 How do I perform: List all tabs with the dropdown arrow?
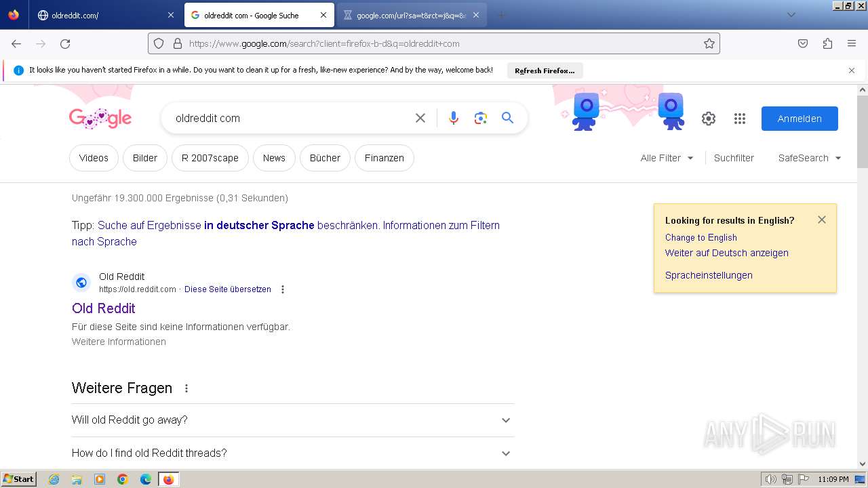coord(791,15)
